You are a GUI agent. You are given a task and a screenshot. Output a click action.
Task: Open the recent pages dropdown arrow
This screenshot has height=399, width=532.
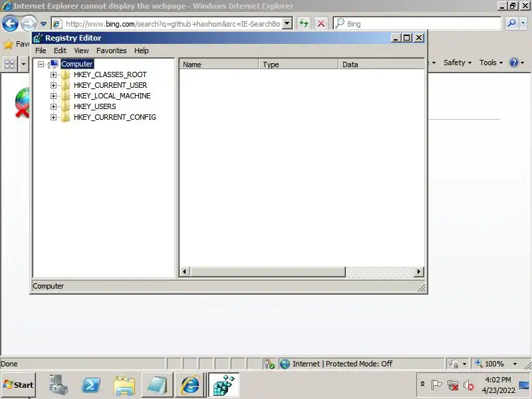pos(43,24)
